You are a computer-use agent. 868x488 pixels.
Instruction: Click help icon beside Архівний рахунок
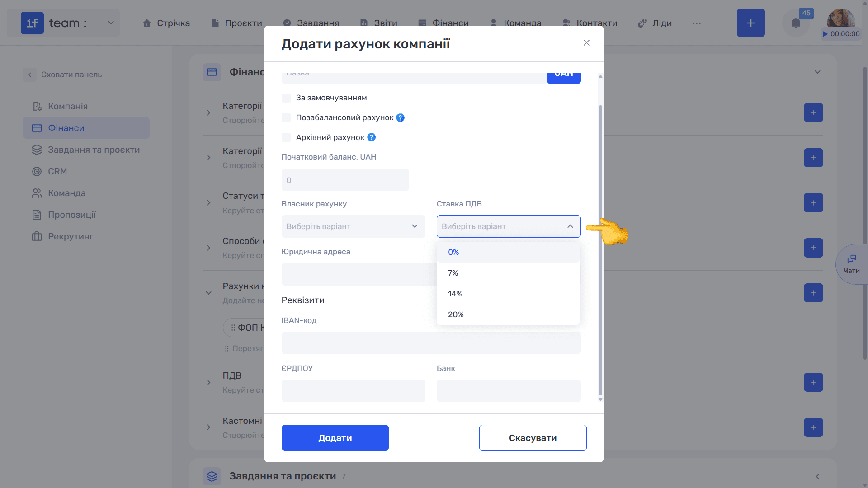[x=371, y=137]
